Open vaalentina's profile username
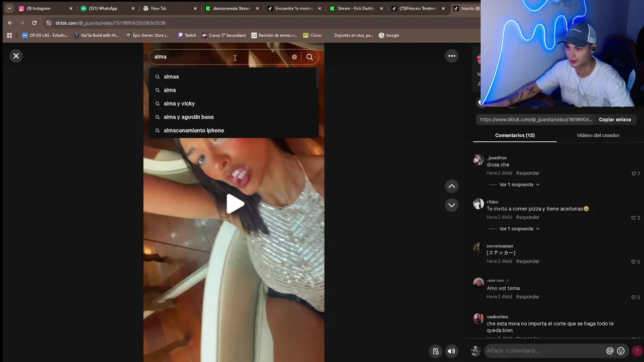Screen dimensions: 644x362 pos(497,317)
